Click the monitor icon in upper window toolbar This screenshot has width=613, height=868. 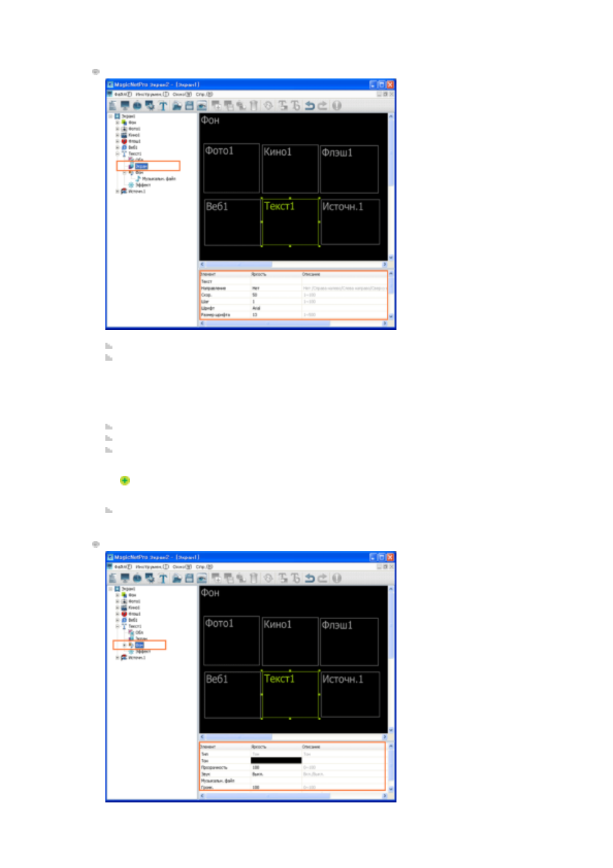(125, 105)
